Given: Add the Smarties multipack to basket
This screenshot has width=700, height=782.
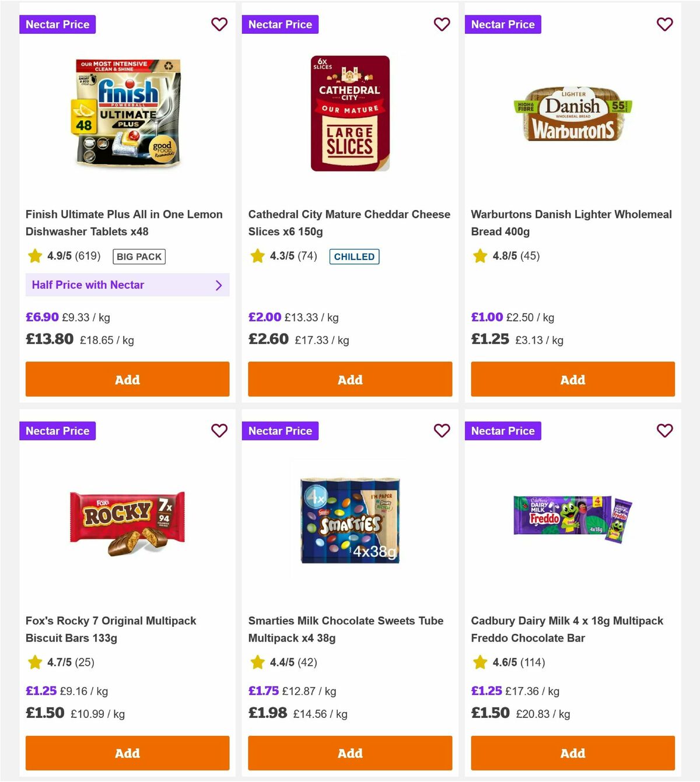Looking at the screenshot, I should [349, 753].
